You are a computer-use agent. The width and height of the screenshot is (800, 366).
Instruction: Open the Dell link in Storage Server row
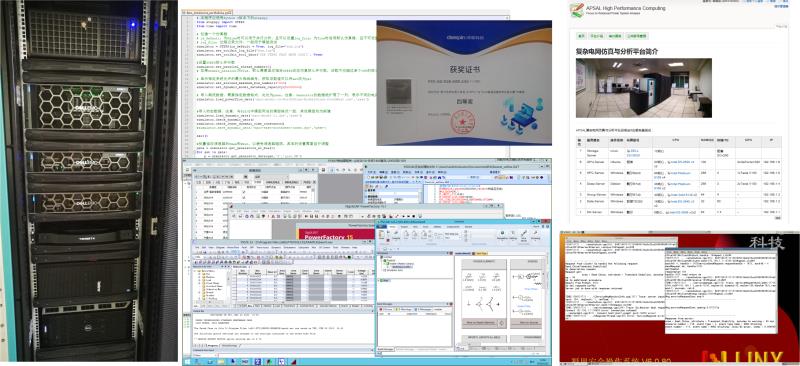coord(633,153)
